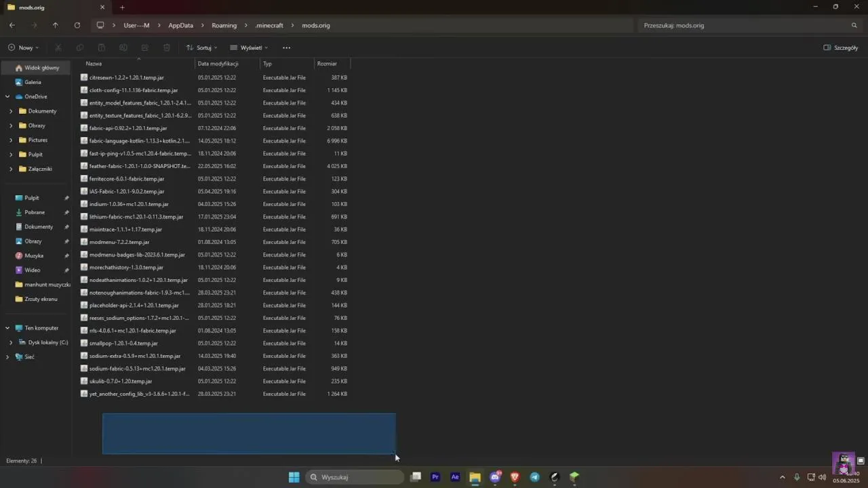Open Brave browser from taskbar
868x488 pixels.
pyautogui.click(x=515, y=477)
